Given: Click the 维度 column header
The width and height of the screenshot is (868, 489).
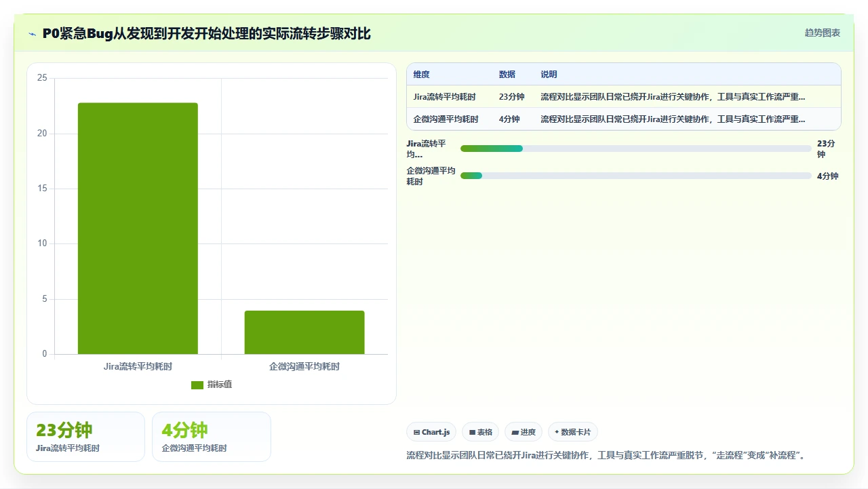Looking at the screenshot, I should [422, 75].
